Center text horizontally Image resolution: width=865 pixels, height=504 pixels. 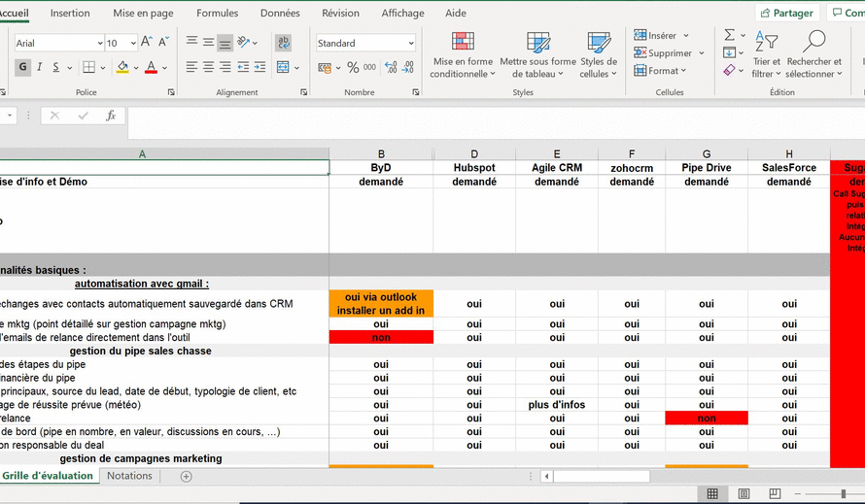[208, 67]
